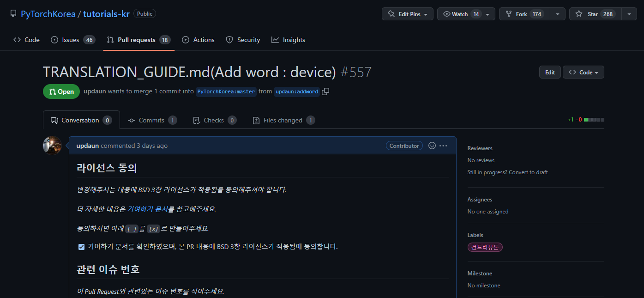Open the updaun:addword head branch link
The height and width of the screenshot is (298, 644).
click(297, 91)
